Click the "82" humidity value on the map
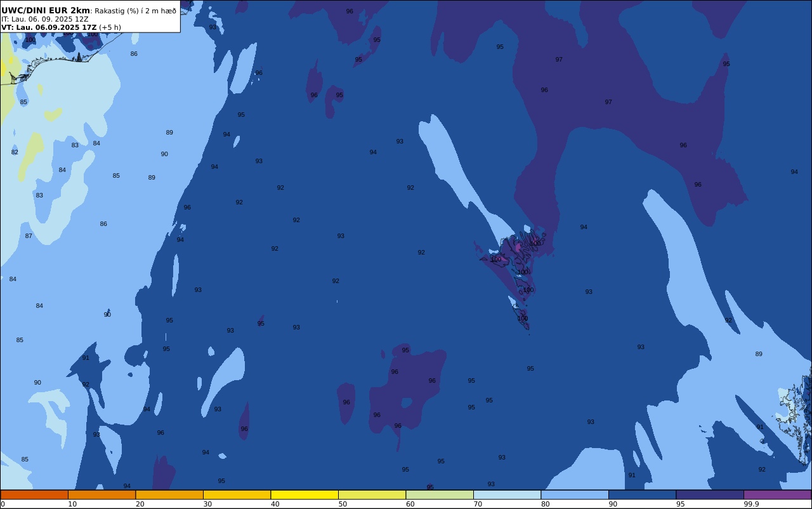 click(x=15, y=152)
